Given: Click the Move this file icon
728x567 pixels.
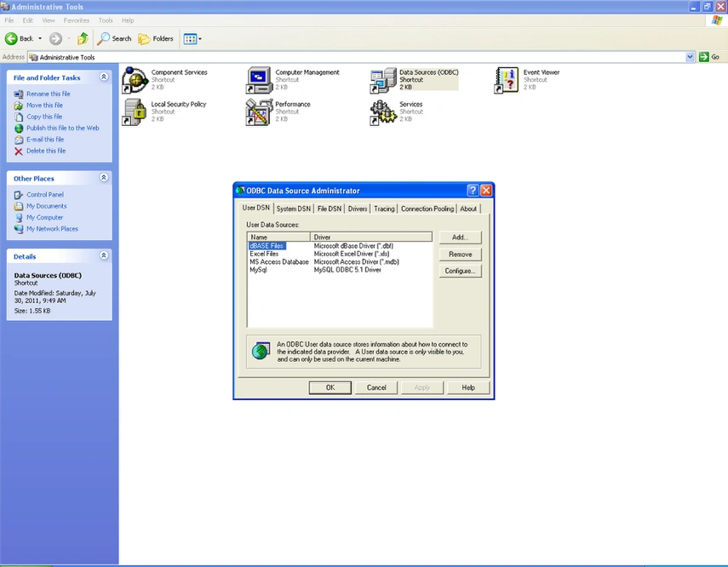Looking at the screenshot, I should pyautogui.click(x=19, y=106).
